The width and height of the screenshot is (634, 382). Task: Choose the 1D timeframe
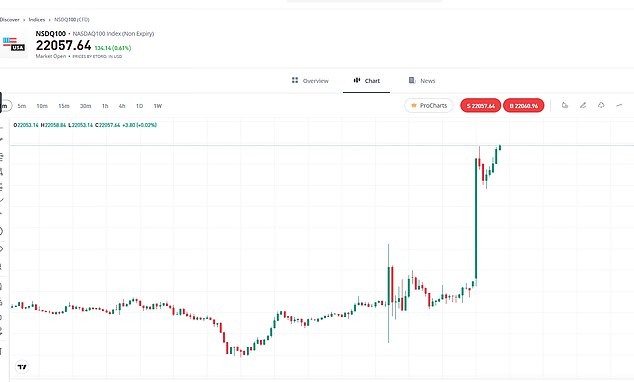[139, 106]
